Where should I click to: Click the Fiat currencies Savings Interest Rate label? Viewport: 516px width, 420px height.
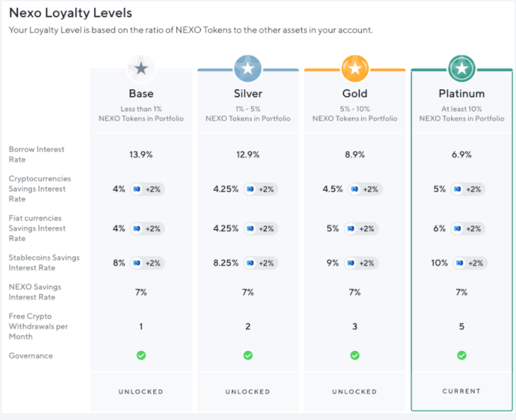click(x=37, y=228)
